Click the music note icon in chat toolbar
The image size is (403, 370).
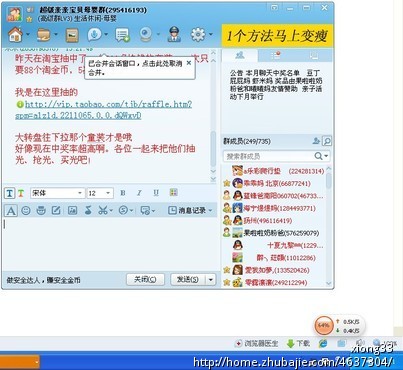click(x=88, y=210)
